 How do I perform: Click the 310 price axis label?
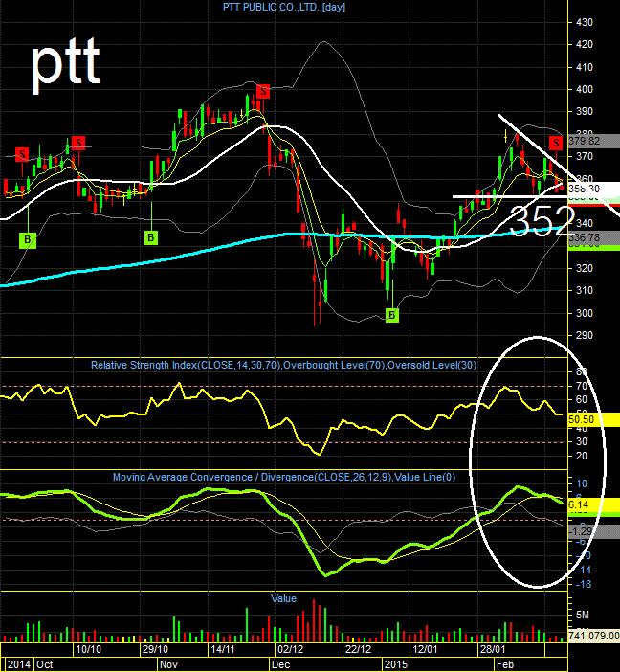[x=585, y=291]
